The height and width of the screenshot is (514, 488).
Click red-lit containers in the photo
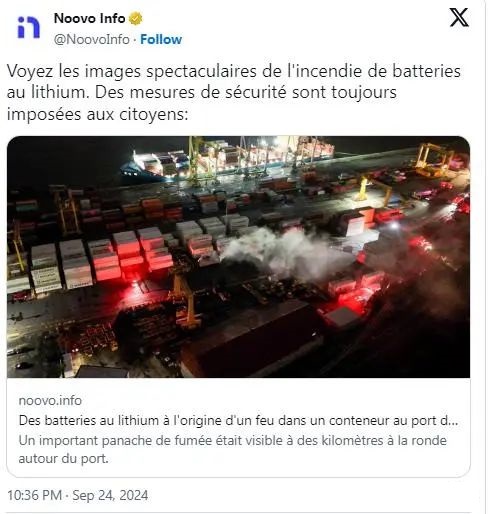(x=132, y=255)
